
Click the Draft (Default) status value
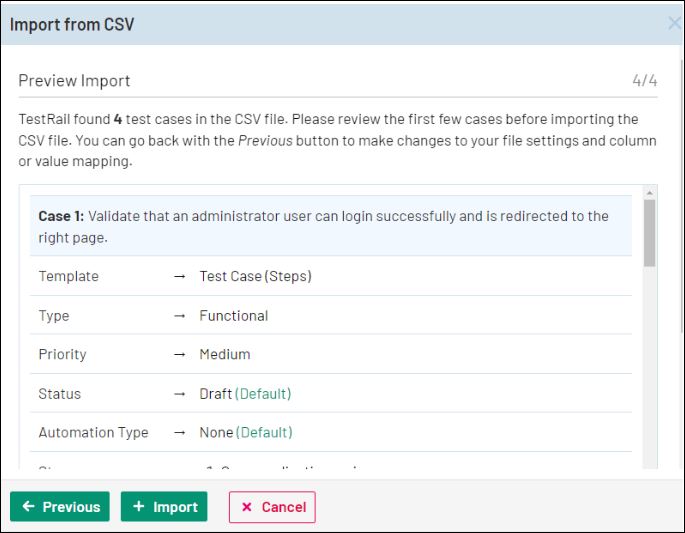click(x=245, y=394)
